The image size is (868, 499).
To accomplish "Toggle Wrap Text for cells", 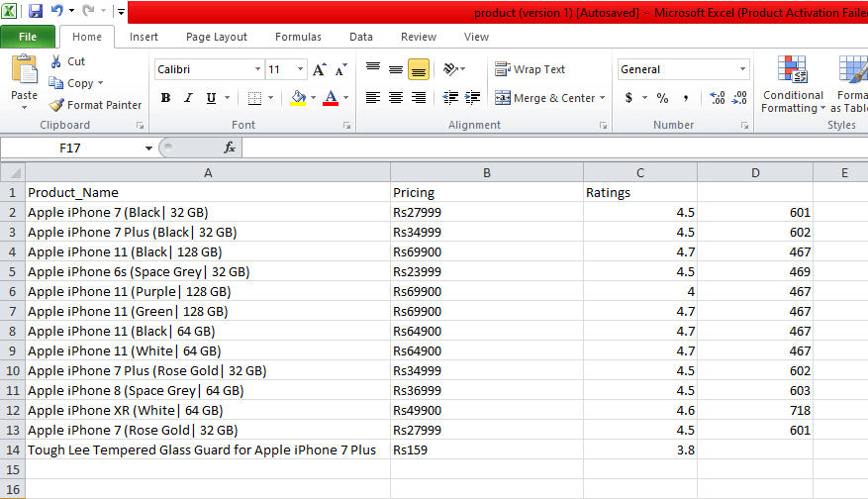I will tap(530, 69).
